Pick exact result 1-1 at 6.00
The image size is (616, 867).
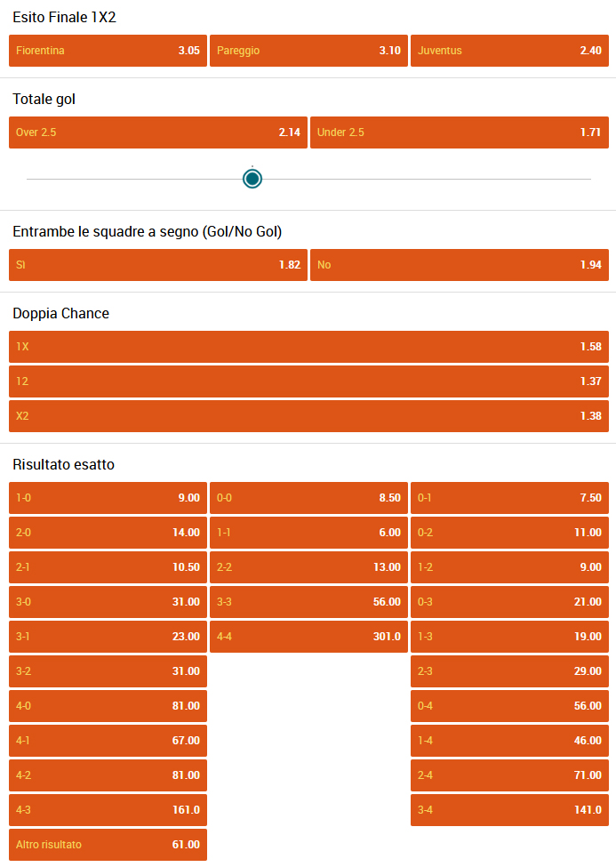click(308, 533)
